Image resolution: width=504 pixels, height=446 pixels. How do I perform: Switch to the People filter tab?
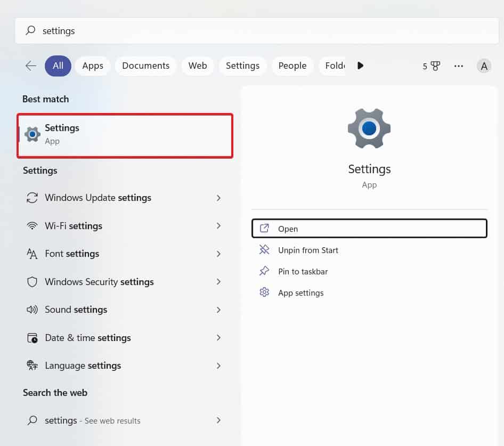tap(292, 66)
